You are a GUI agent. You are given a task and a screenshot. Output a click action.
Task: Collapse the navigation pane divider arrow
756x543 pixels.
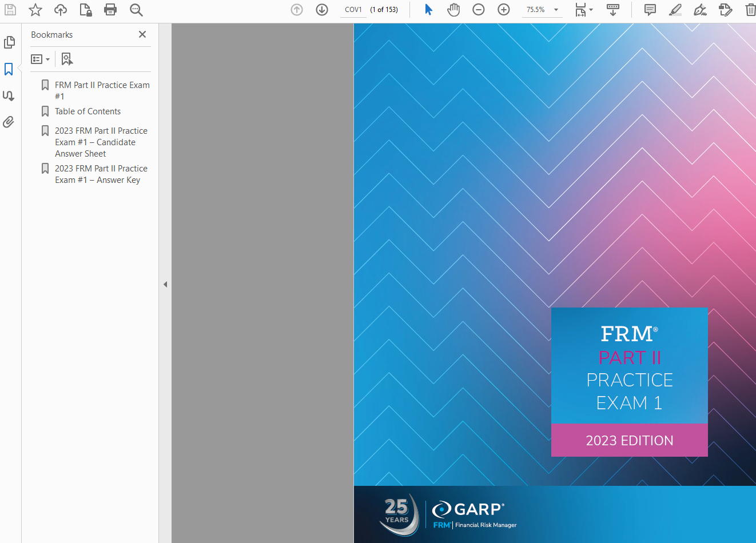(x=165, y=284)
